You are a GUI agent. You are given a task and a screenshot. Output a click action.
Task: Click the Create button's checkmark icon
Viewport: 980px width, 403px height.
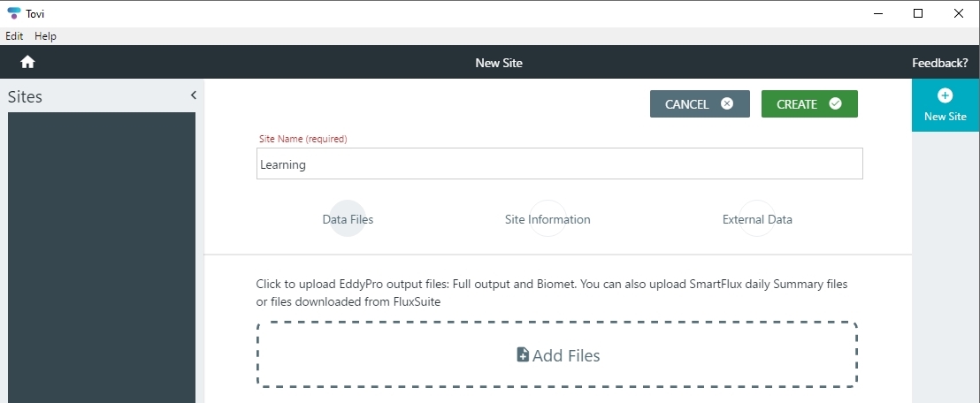[835, 103]
